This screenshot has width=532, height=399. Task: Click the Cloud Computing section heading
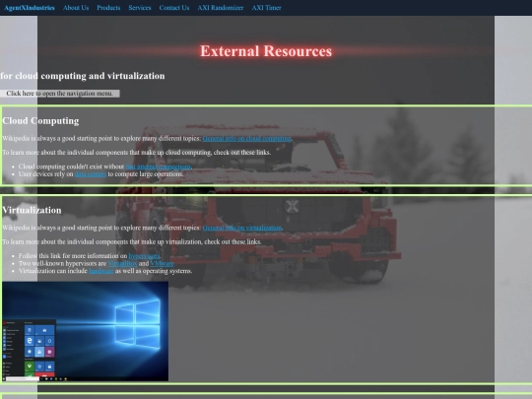click(x=40, y=121)
